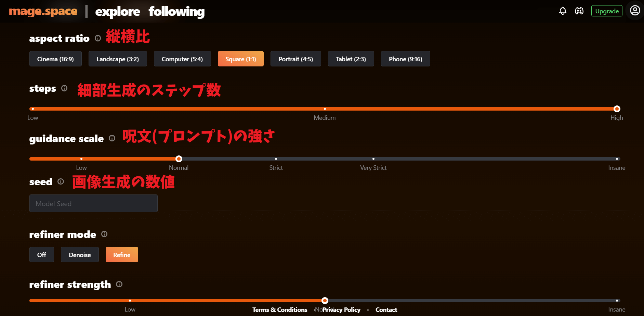Click info icon next to aspect ratio
Viewport: 644px width, 316px height.
[x=98, y=38]
